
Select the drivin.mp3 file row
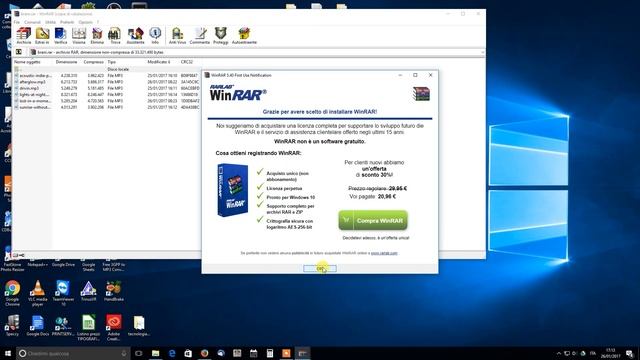click(107, 88)
